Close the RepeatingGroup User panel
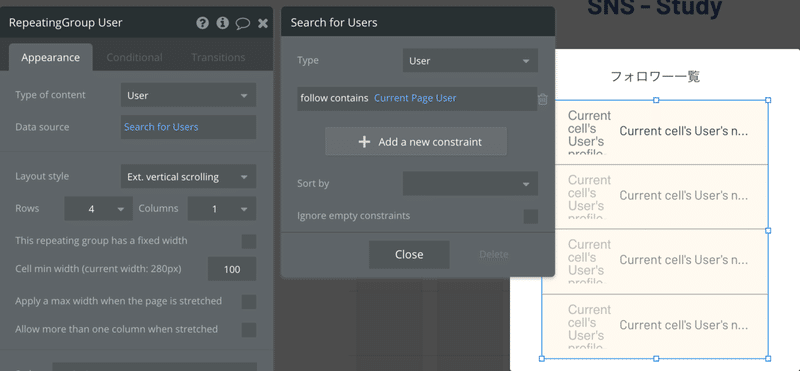The width and height of the screenshot is (800, 371). 263,23
